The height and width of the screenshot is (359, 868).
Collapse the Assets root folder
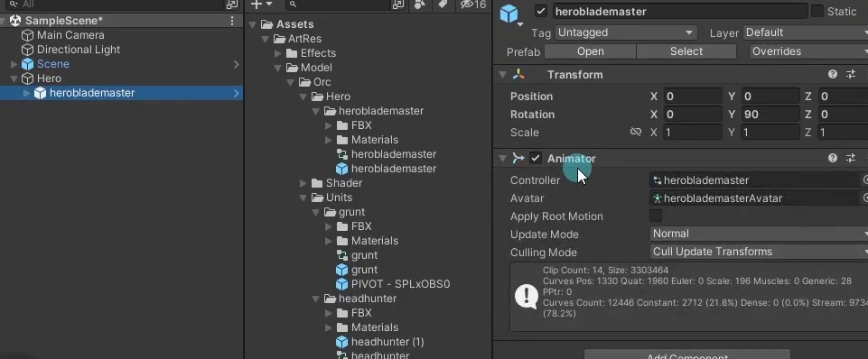click(252, 24)
